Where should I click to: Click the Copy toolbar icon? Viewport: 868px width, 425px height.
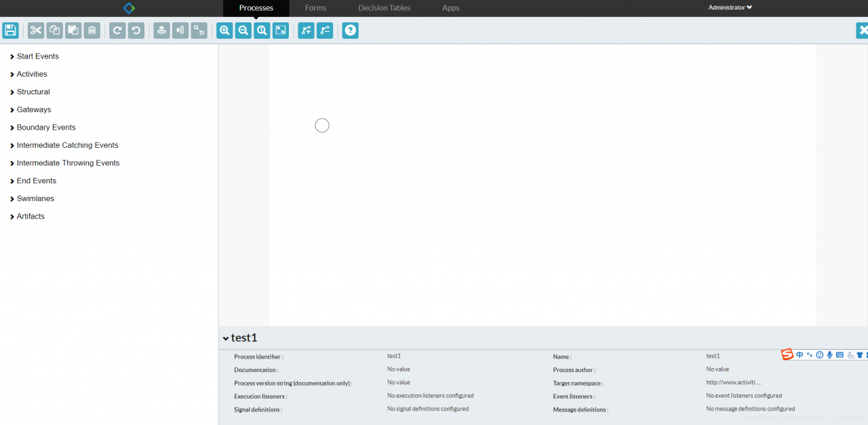click(54, 31)
